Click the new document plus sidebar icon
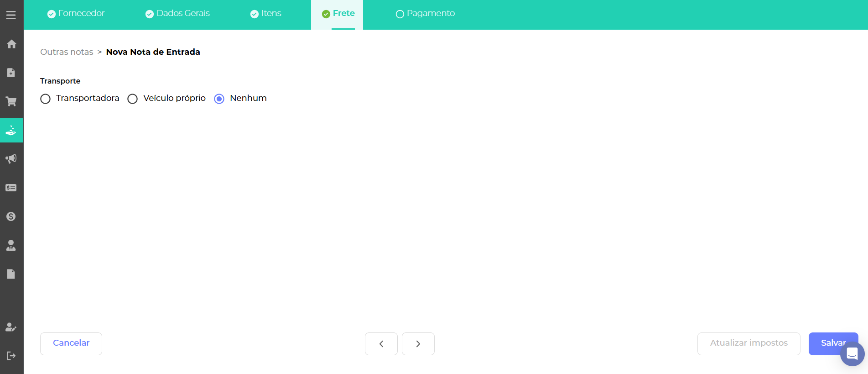The image size is (868, 374). [11, 73]
